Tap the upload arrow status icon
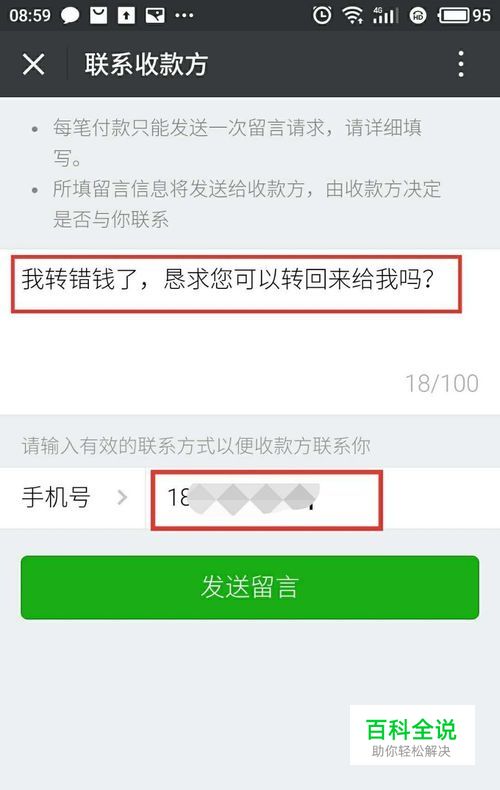The width and height of the screenshot is (500, 790). click(x=126, y=16)
